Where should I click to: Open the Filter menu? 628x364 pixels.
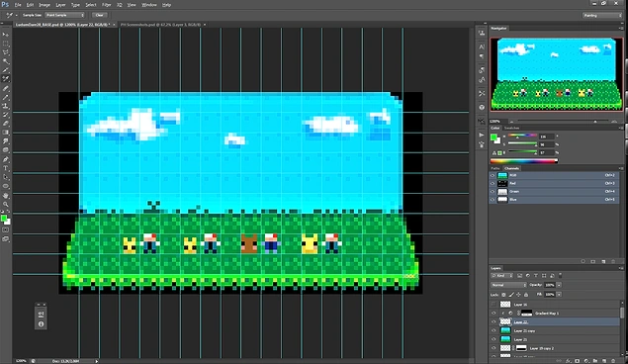coord(106,5)
